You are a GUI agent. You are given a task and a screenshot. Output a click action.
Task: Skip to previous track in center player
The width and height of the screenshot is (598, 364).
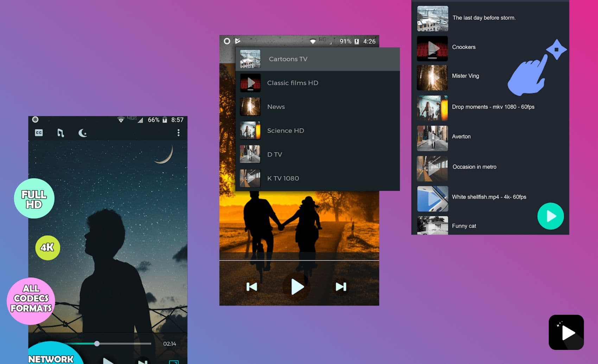pos(252,287)
